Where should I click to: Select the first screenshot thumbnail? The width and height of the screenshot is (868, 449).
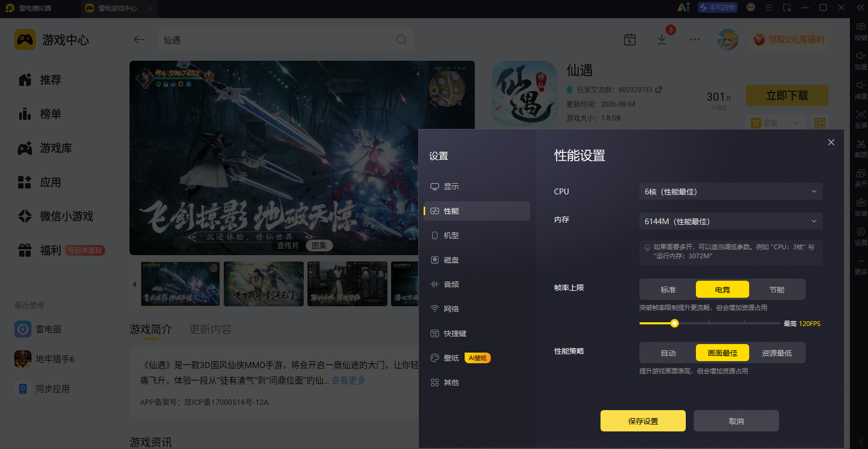tap(180, 284)
